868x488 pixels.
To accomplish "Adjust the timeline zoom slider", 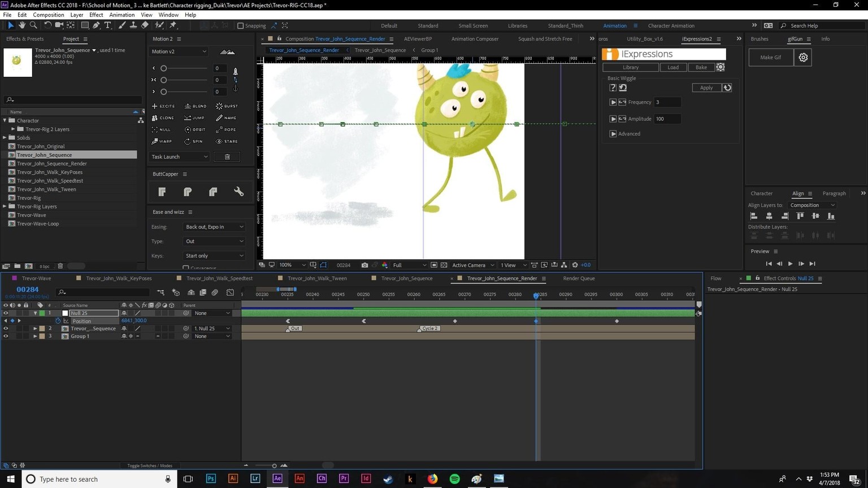I will (x=274, y=466).
